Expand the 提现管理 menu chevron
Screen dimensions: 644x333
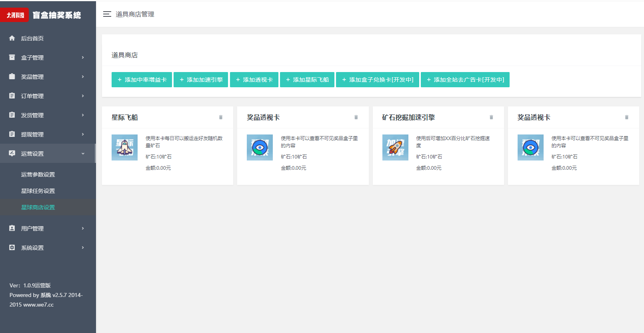click(x=83, y=134)
